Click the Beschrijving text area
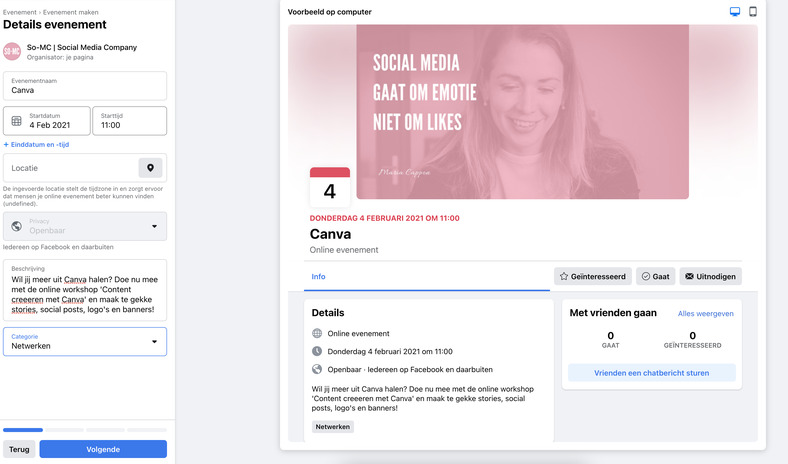Image resolution: width=788 pixels, height=464 pixels. point(85,290)
